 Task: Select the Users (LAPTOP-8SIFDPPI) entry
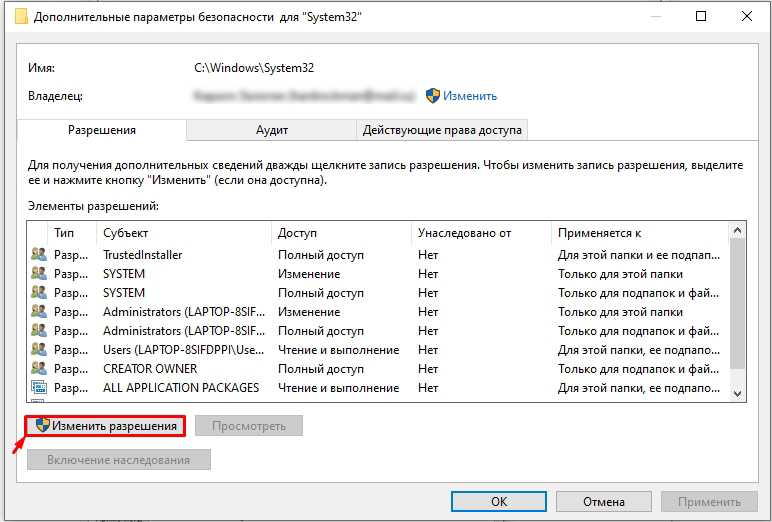[x=378, y=350]
